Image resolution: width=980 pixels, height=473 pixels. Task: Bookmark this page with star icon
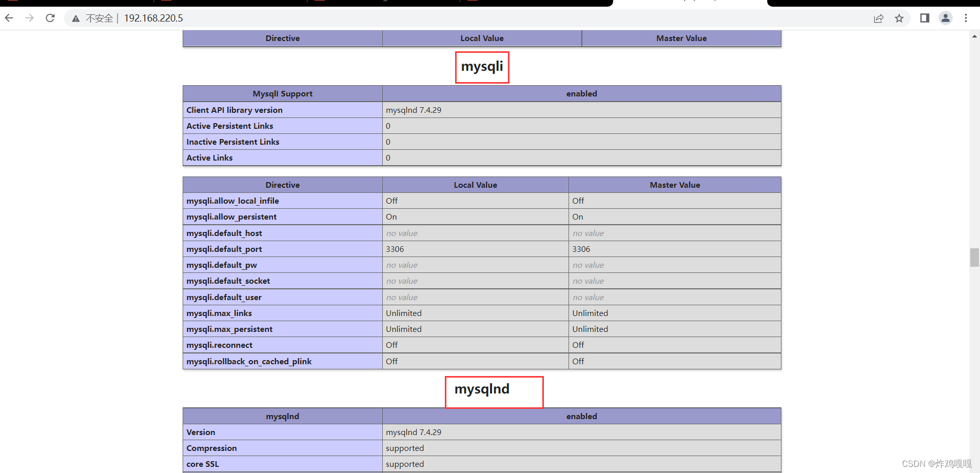(899, 18)
